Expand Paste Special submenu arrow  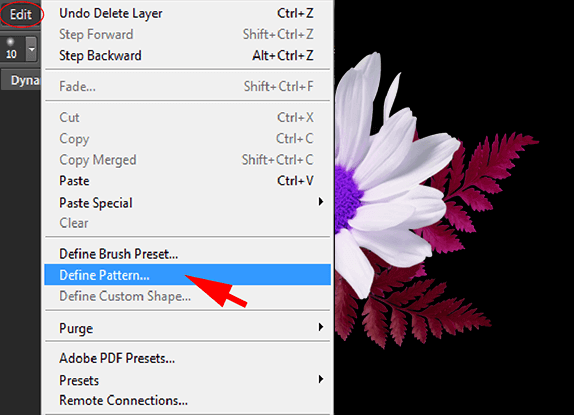321,202
